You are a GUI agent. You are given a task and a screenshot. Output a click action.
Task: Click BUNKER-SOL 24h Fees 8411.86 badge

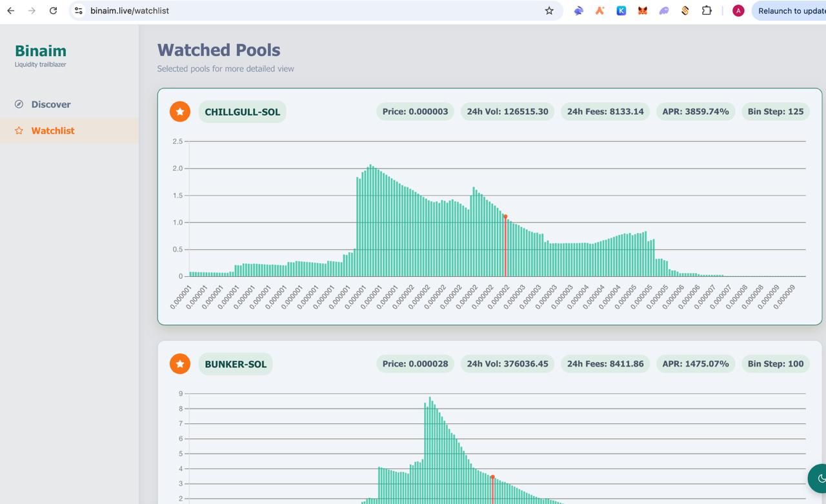tap(605, 364)
